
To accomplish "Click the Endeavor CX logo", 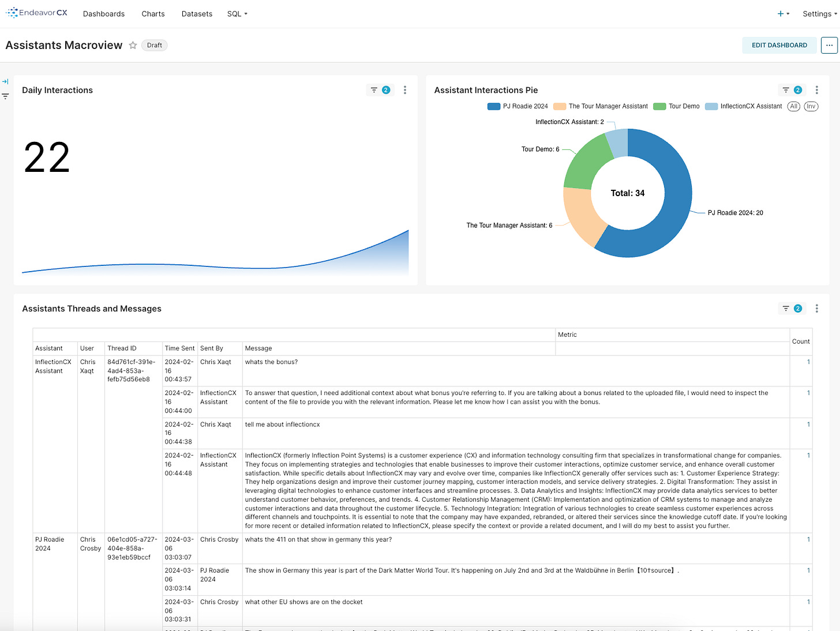I will pos(36,13).
